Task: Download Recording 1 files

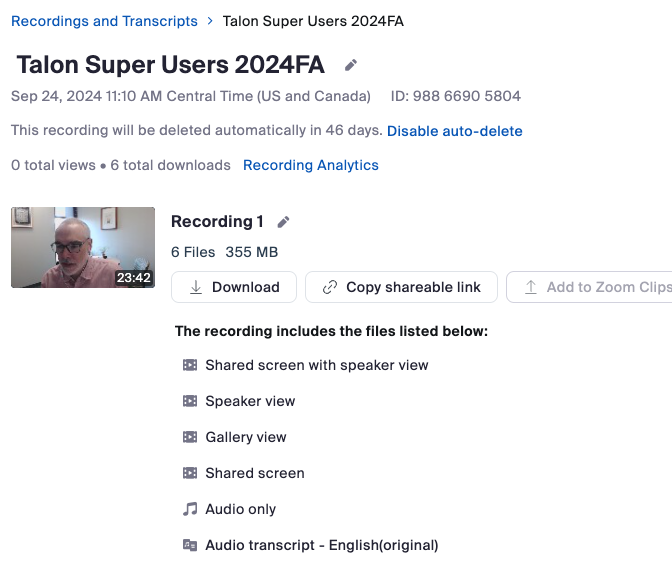Action: point(234,287)
